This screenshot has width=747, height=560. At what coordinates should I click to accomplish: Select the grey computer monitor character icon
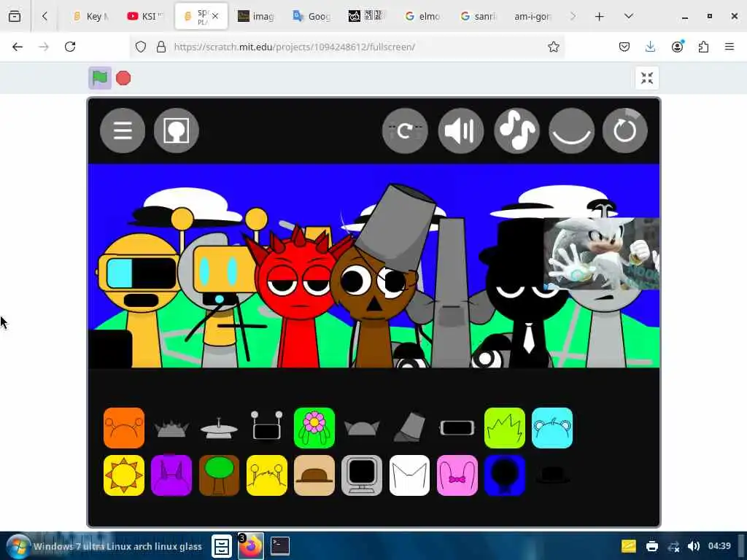362,475
